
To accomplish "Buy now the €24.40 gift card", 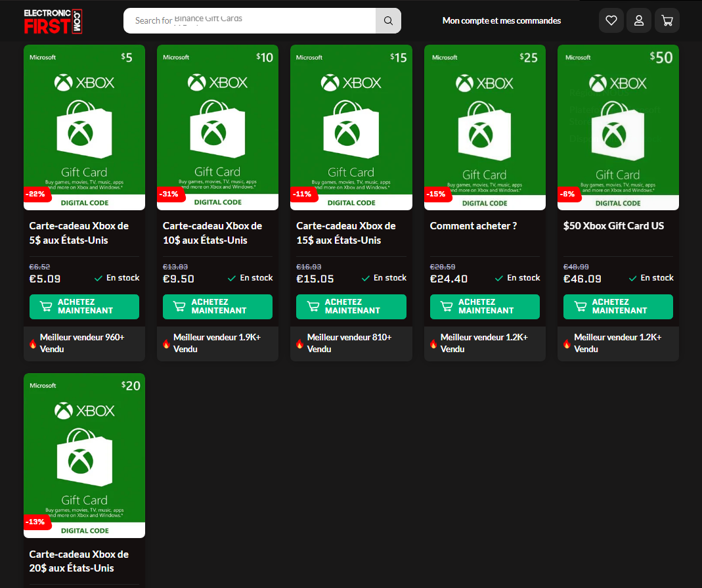I will pyautogui.click(x=485, y=307).
